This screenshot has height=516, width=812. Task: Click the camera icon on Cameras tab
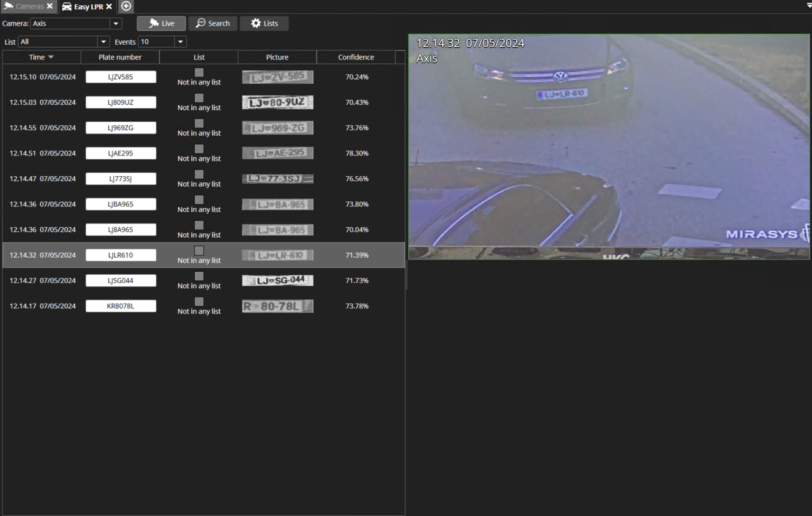click(x=8, y=6)
